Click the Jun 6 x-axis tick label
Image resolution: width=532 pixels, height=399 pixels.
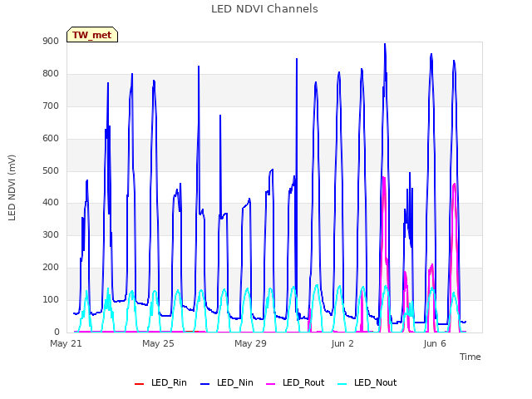435,343
